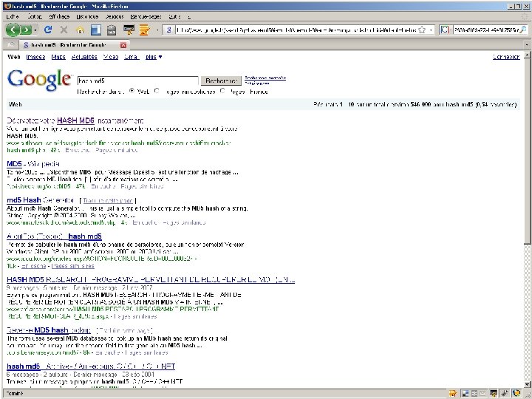The image size is (532, 399).
Task: Focus the browser toolbar search box
Action: [x=485, y=30]
